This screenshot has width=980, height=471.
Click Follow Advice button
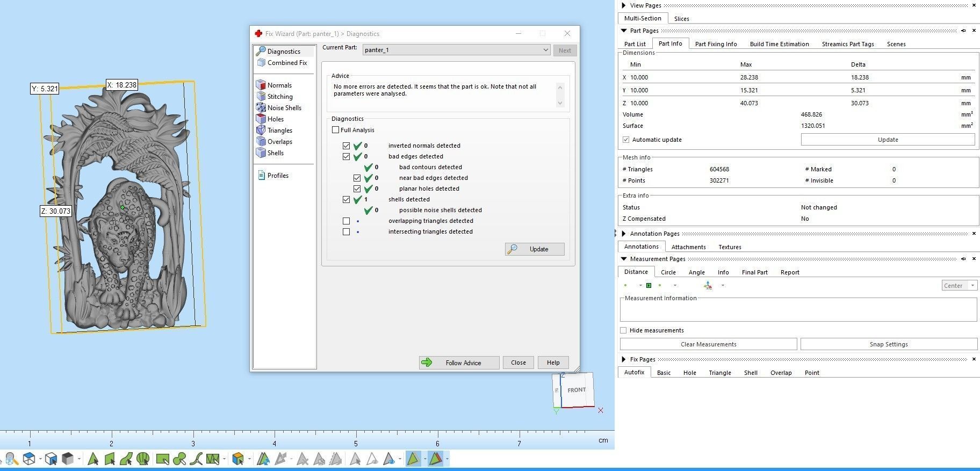point(459,363)
